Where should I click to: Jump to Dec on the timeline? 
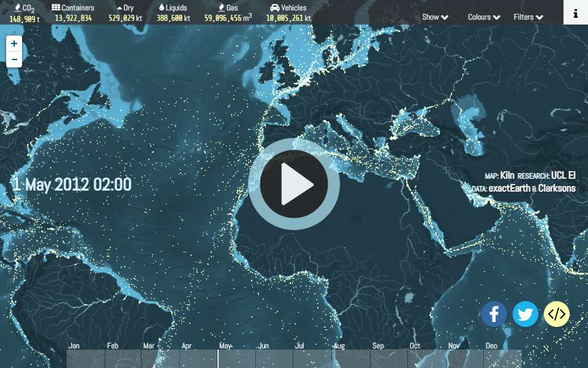click(x=491, y=345)
